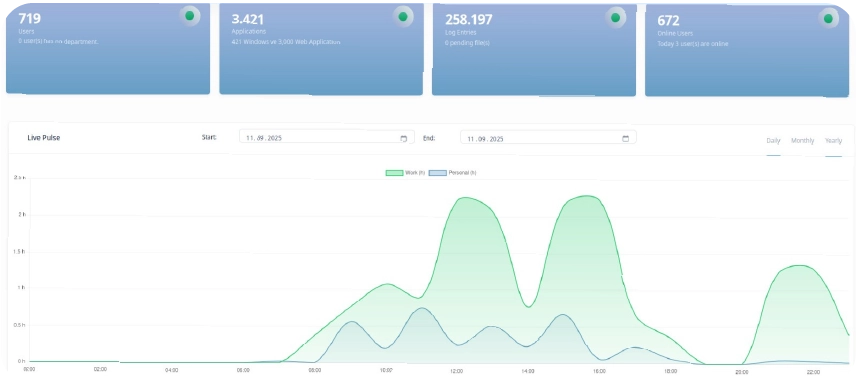Click the 22:00 x-axis label
This screenshot has height=387, width=858.
(813, 372)
